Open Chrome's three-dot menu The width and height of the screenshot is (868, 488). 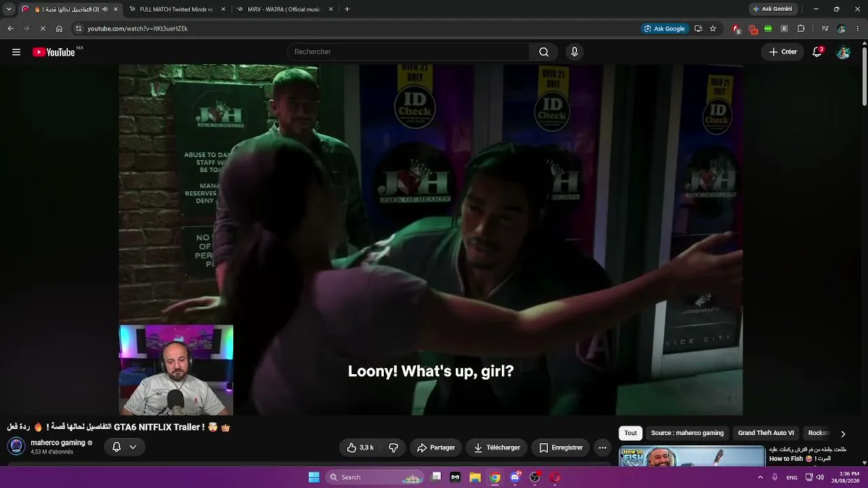(x=858, y=28)
